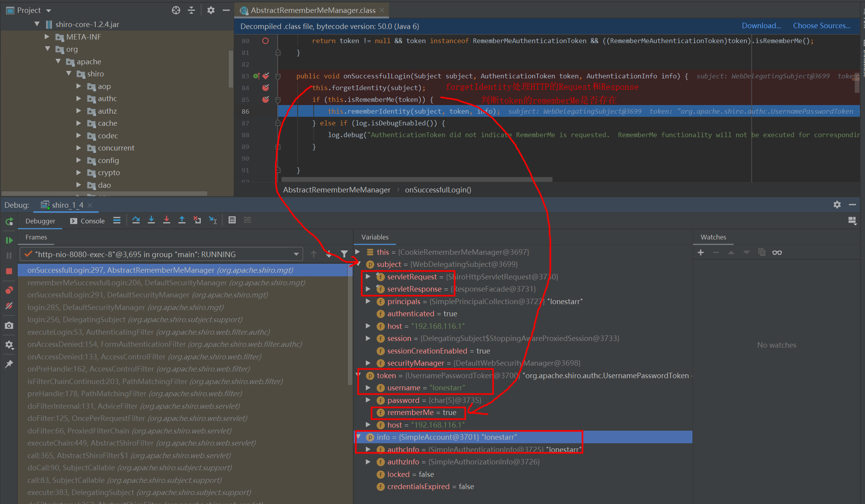The image size is (865, 504).
Task: Pin the debug tab
Action: click(x=9, y=364)
